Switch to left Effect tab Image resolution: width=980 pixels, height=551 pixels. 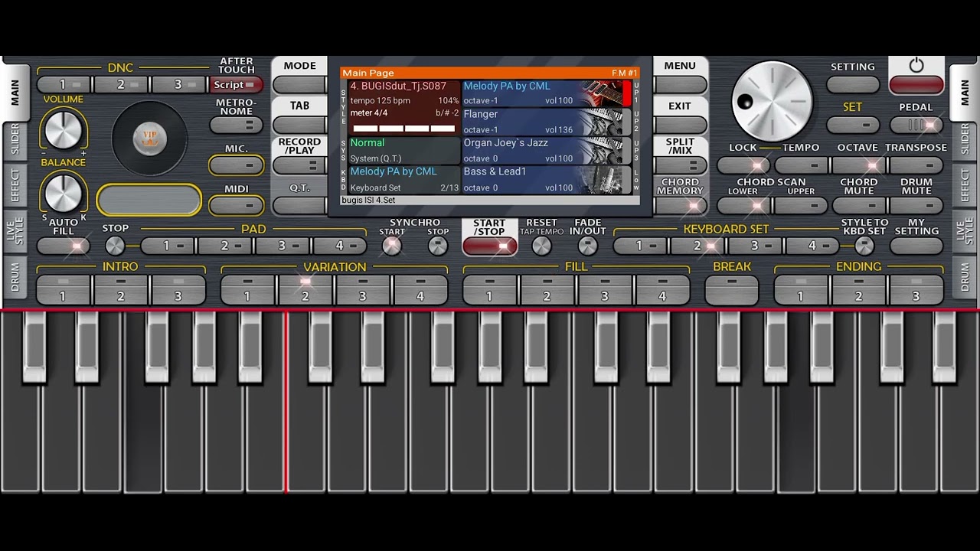click(15, 185)
